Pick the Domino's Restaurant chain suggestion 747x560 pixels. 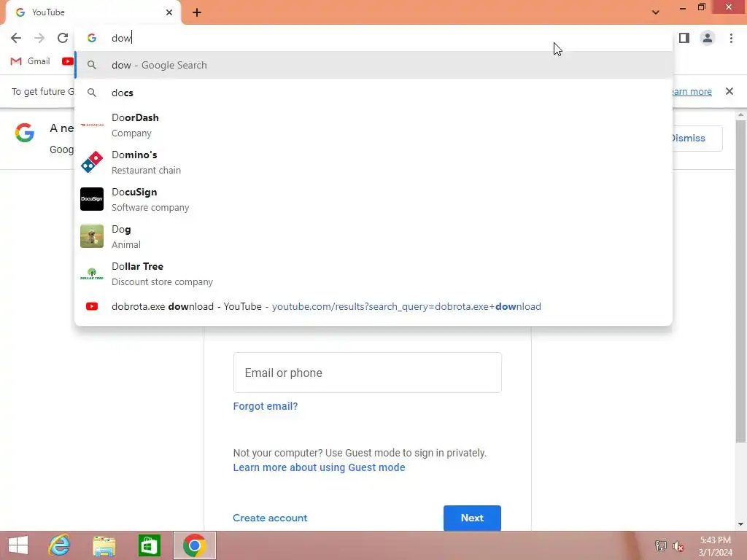click(x=373, y=163)
